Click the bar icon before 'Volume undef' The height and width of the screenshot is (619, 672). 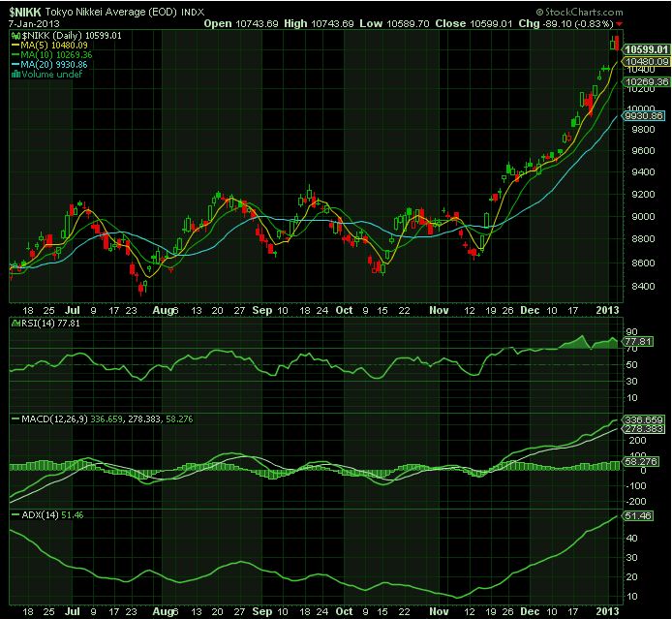(x=15, y=75)
